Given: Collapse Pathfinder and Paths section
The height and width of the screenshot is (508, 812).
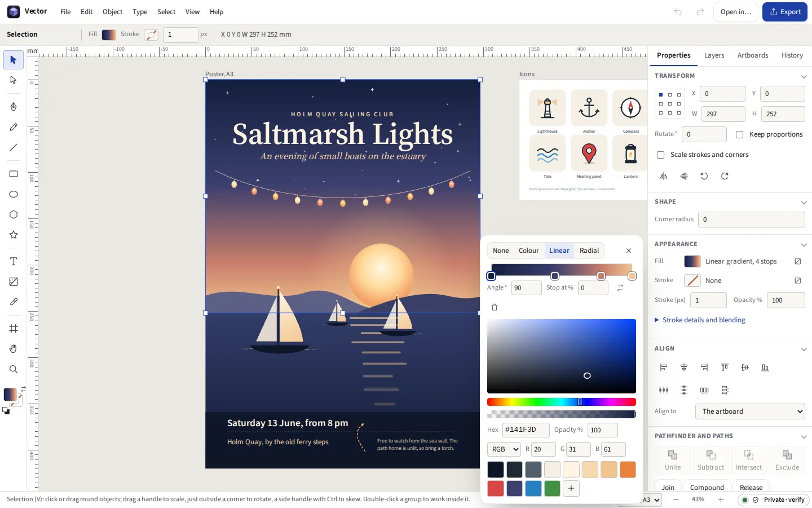Looking at the screenshot, I should click(804, 436).
